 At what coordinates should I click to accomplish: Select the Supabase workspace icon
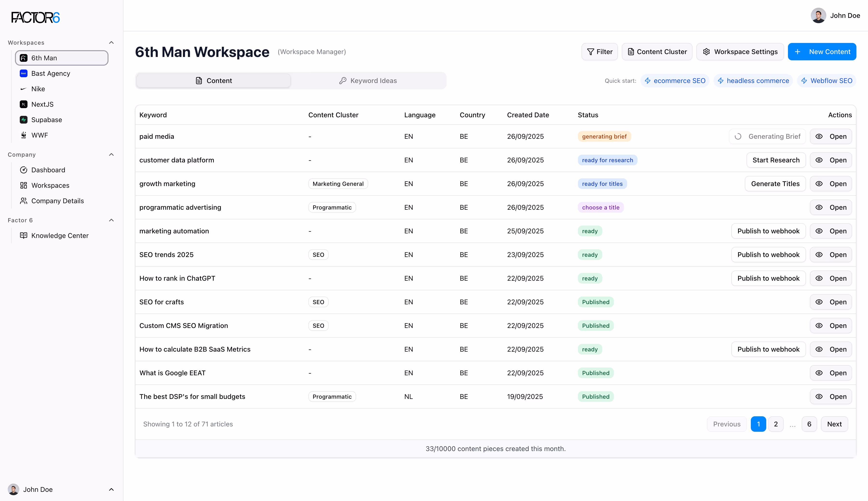tap(23, 120)
